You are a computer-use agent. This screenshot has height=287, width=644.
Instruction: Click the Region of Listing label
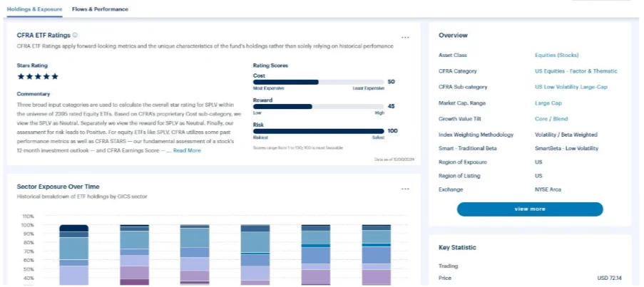[x=459, y=176]
